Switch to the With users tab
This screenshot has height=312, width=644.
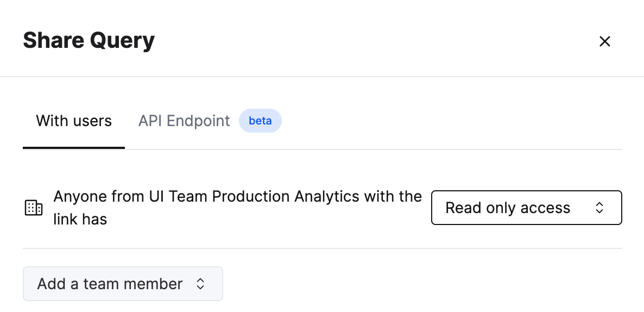click(74, 121)
